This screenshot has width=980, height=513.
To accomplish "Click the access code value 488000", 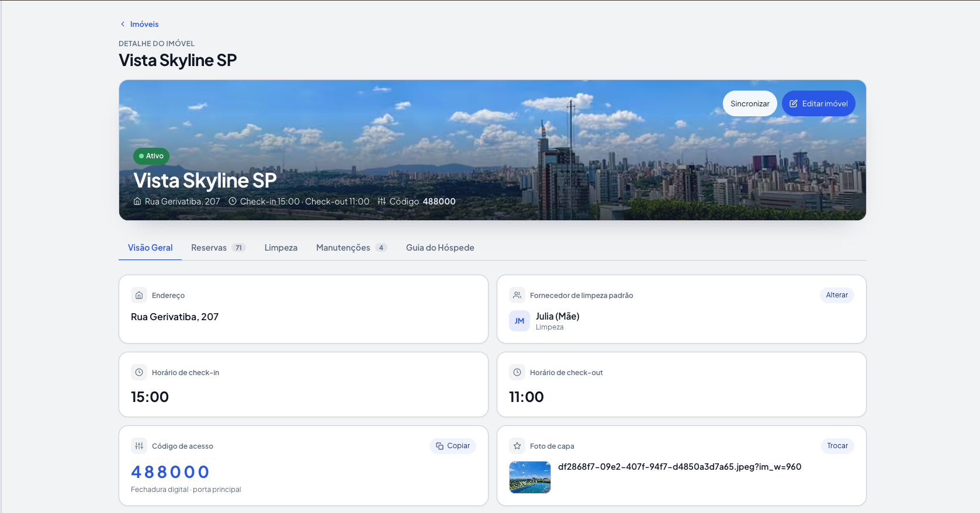I will click(x=170, y=472).
